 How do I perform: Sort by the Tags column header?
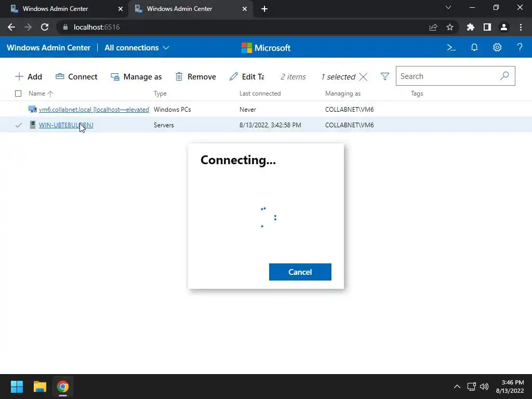pyautogui.click(x=417, y=94)
